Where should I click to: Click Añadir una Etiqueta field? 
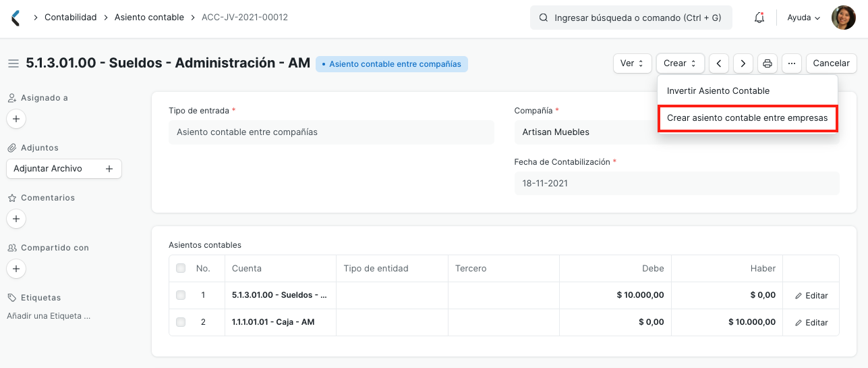coord(49,316)
